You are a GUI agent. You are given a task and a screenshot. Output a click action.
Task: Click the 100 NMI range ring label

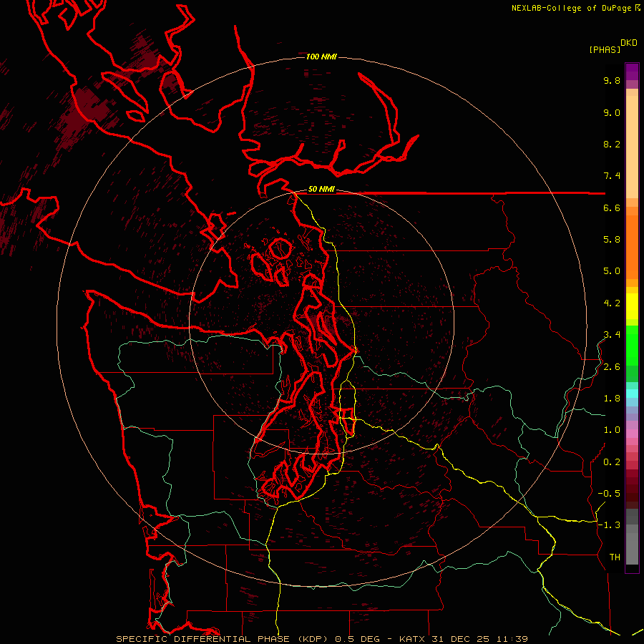pos(321,57)
